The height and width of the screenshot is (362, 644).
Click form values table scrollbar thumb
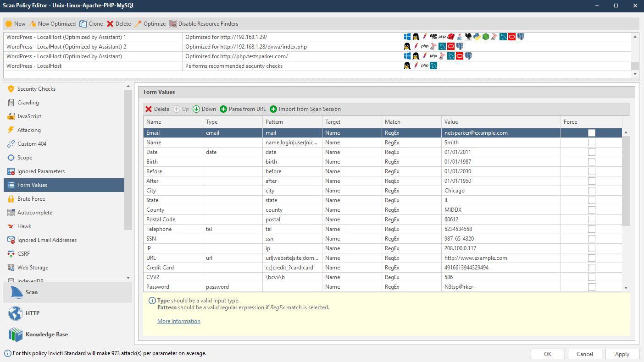626,181
